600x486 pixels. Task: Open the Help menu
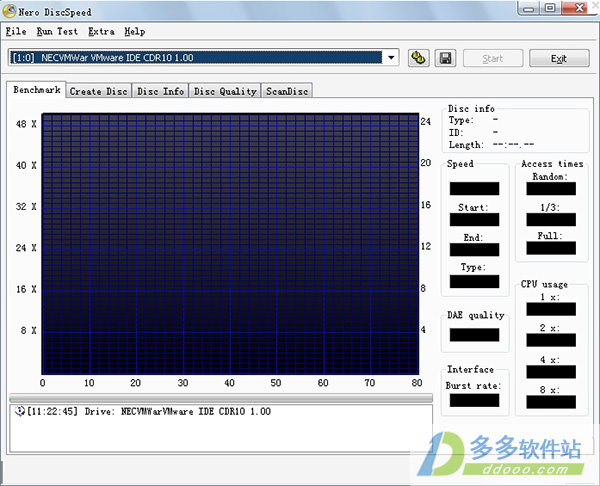[135, 31]
